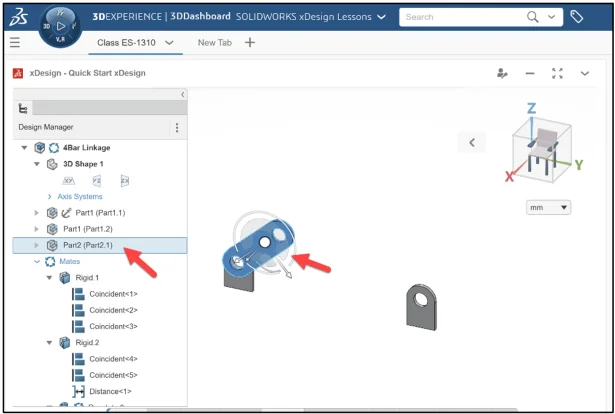The image size is (615, 414).
Task: Open the New Tab dashboard tab
Action: pos(215,42)
